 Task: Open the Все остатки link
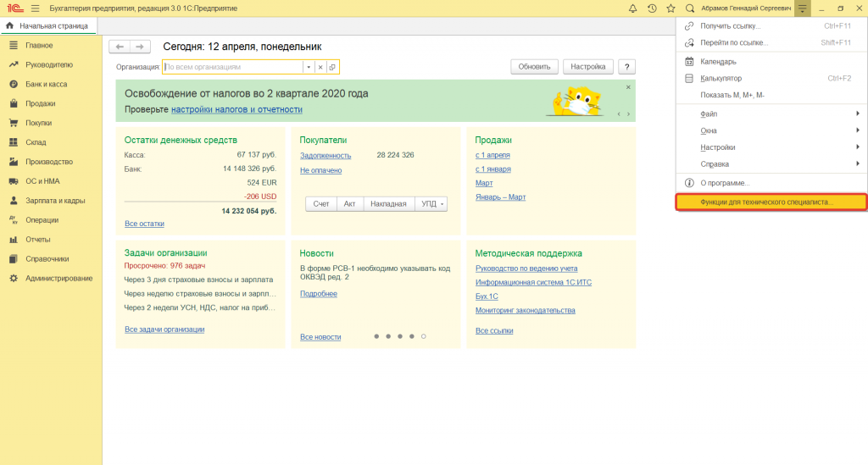pos(144,224)
